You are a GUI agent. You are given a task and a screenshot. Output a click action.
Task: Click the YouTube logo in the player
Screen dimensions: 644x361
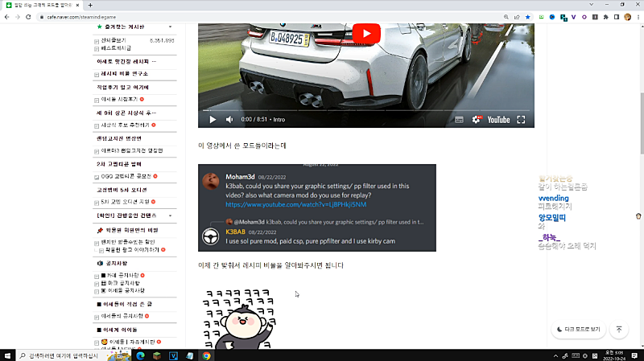498,120
